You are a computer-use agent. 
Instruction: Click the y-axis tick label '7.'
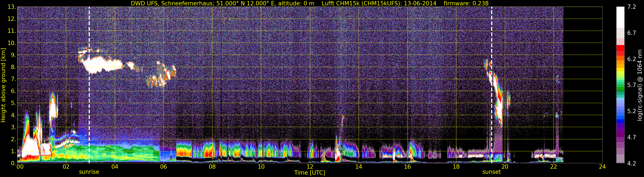click(x=13, y=79)
